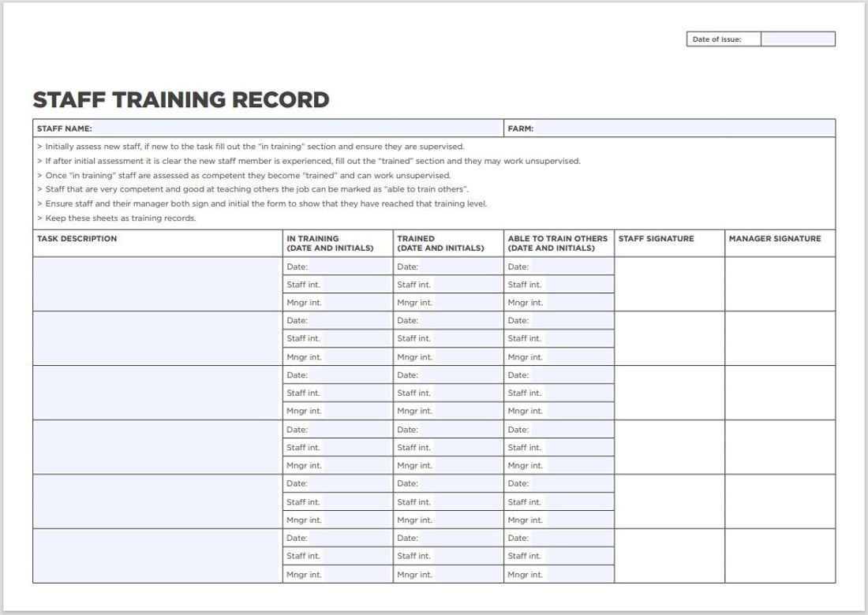This screenshot has width=868, height=615.
Task: Select sixth task's Able To Train Others Date field
Action: pos(571,538)
